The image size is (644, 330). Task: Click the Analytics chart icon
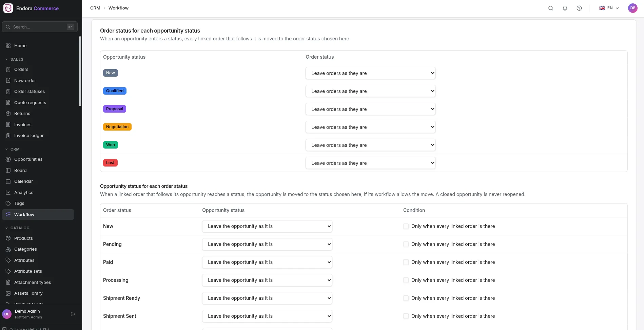click(x=8, y=193)
